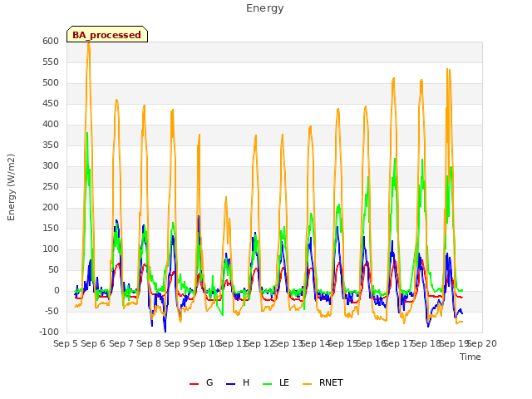The height and width of the screenshot is (399, 532).
Task: Toggle the RNET series legend entry
Action: [323, 382]
